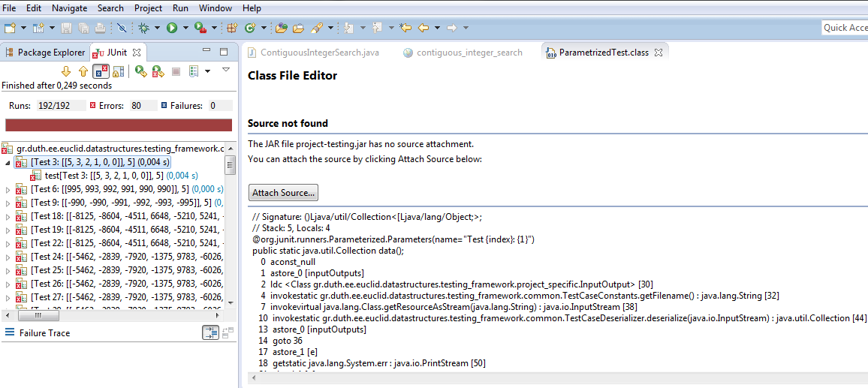
Task: Open the Navigate menu
Action: [69, 8]
